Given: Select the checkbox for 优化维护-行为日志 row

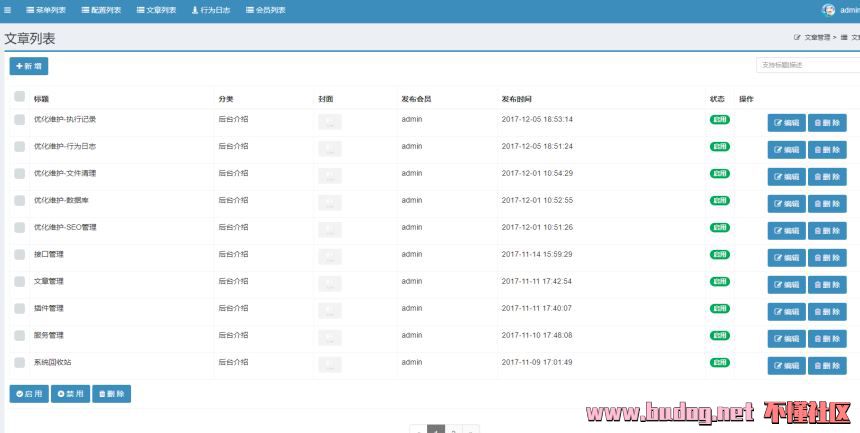Looking at the screenshot, I should click(x=20, y=147).
